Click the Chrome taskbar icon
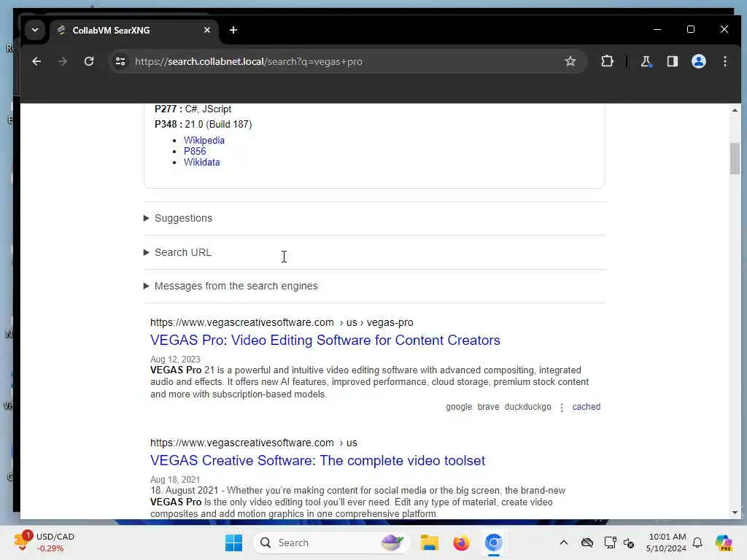Image resolution: width=747 pixels, height=560 pixels. (x=493, y=542)
